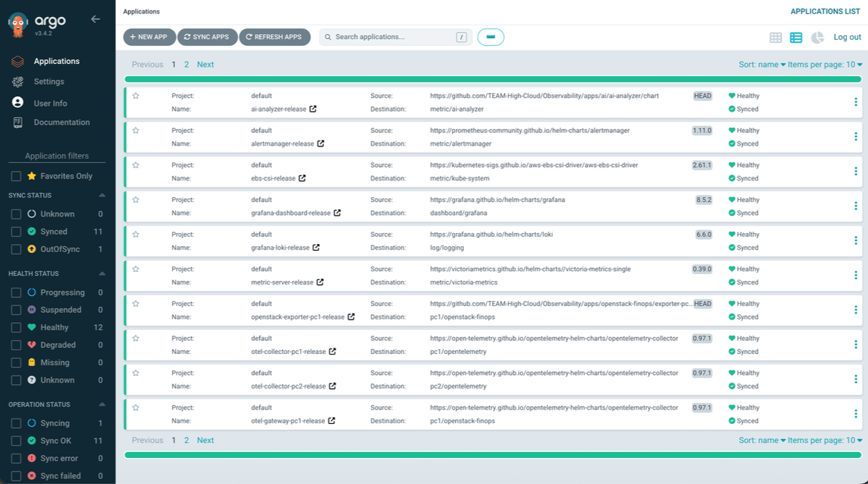The width and height of the screenshot is (868, 484).
Task: Open the bottom Sort: name dropdown
Action: (x=762, y=440)
